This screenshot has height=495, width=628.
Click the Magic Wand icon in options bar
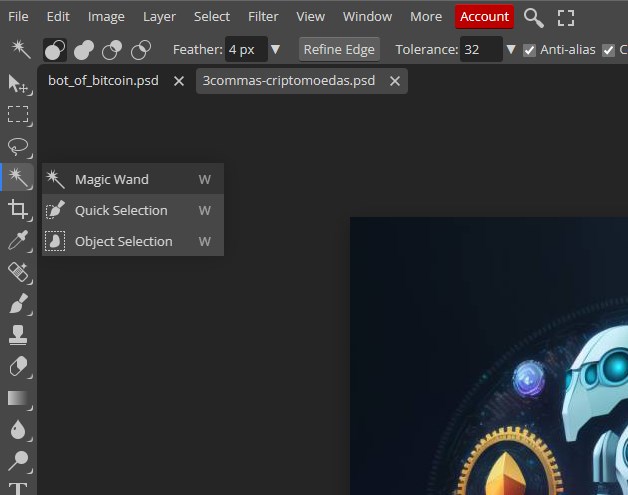point(20,50)
